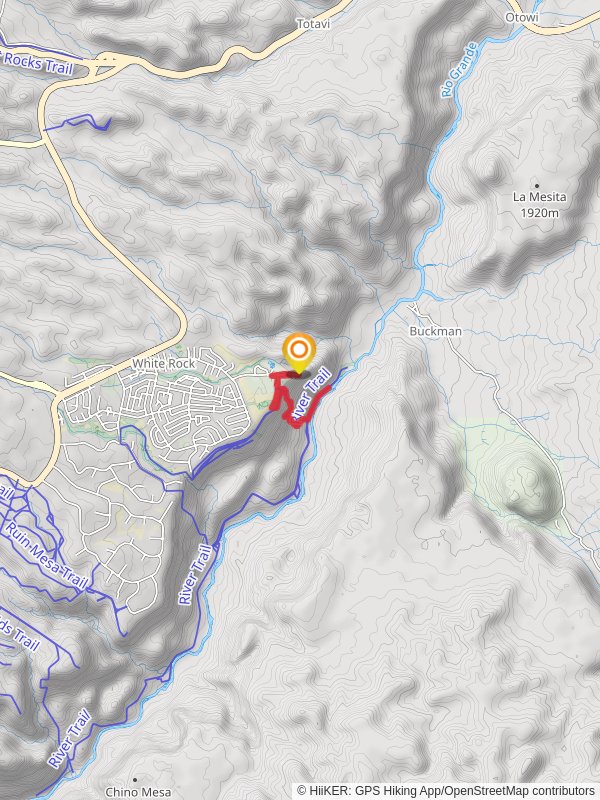600x800 pixels.
Task: Select the Totavi place label
Action: click(313, 24)
